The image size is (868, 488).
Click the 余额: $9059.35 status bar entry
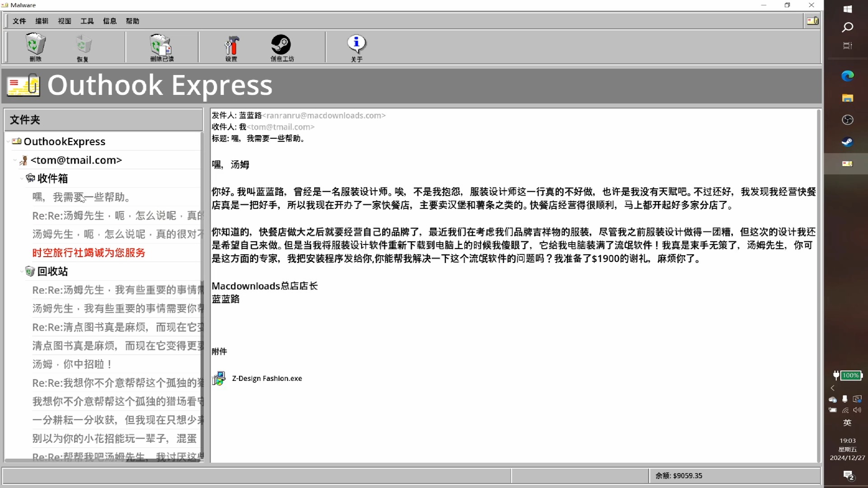tap(679, 475)
